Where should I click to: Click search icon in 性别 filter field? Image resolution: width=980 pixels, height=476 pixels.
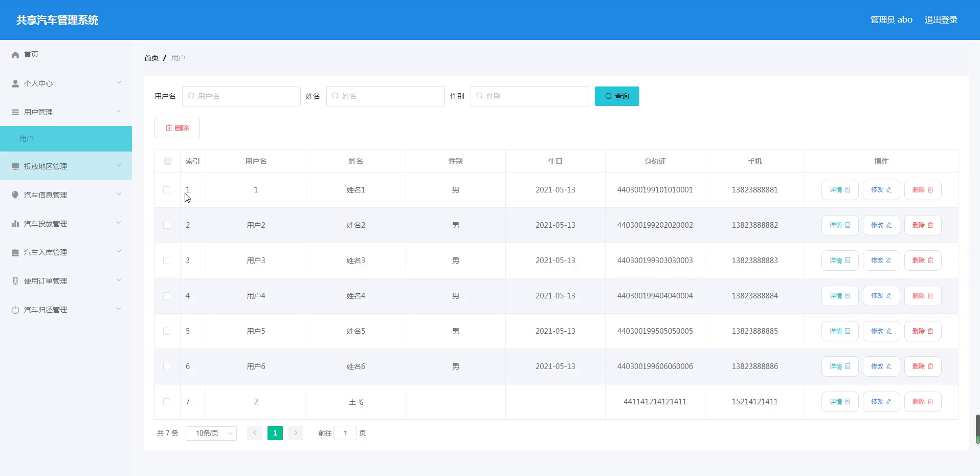(479, 96)
